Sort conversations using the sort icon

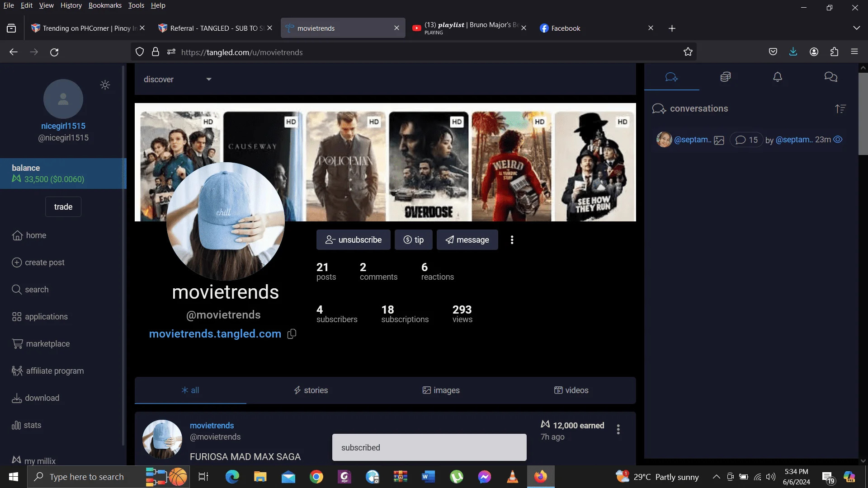pyautogui.click(x=840, y=109)
